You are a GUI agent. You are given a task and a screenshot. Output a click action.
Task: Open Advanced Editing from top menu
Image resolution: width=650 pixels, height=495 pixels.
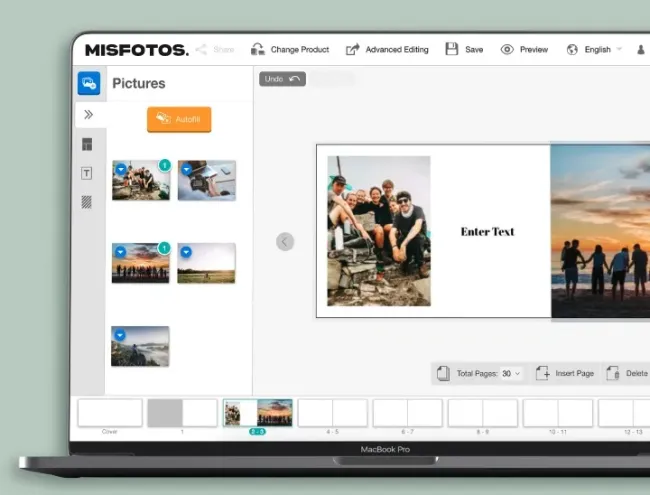387,49
